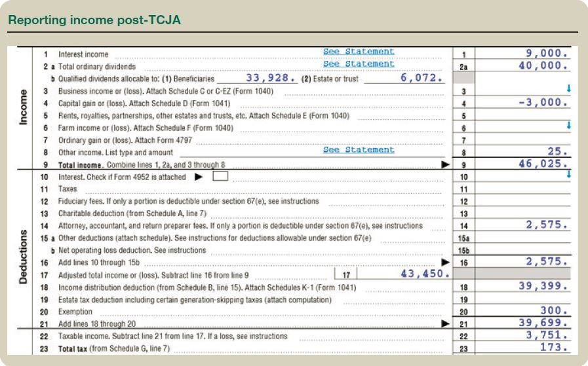Click the 'Exemption' line 20 label
The image size is (588, 366).
coord(75,312)
